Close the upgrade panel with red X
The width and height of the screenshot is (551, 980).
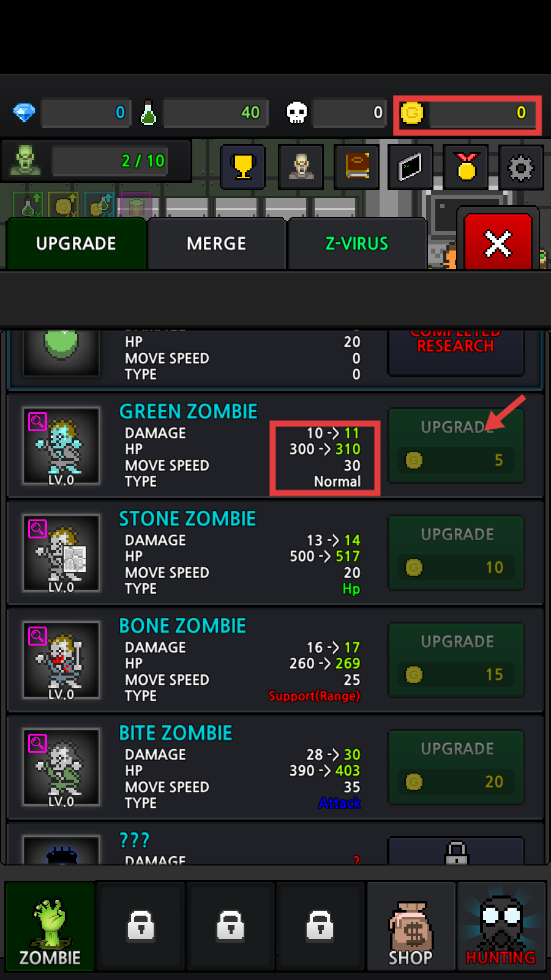(x=498, y=243)
